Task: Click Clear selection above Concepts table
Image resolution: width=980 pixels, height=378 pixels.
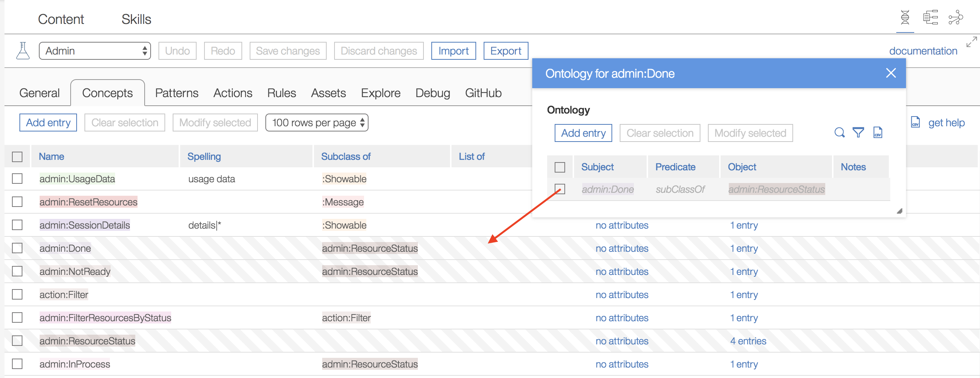Action: point(125,123)
